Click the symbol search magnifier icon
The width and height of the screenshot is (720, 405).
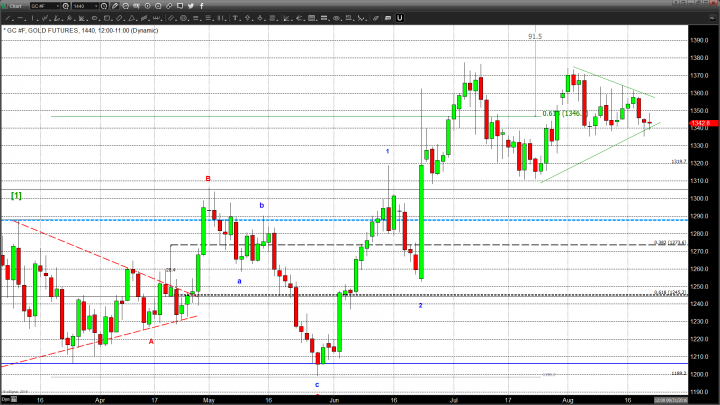tap(66, 6)
